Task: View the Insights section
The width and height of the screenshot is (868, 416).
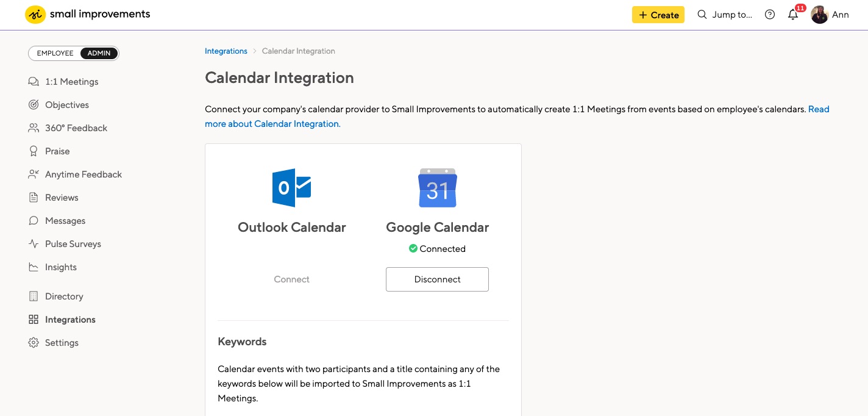Action: click(x=60, y=267)
